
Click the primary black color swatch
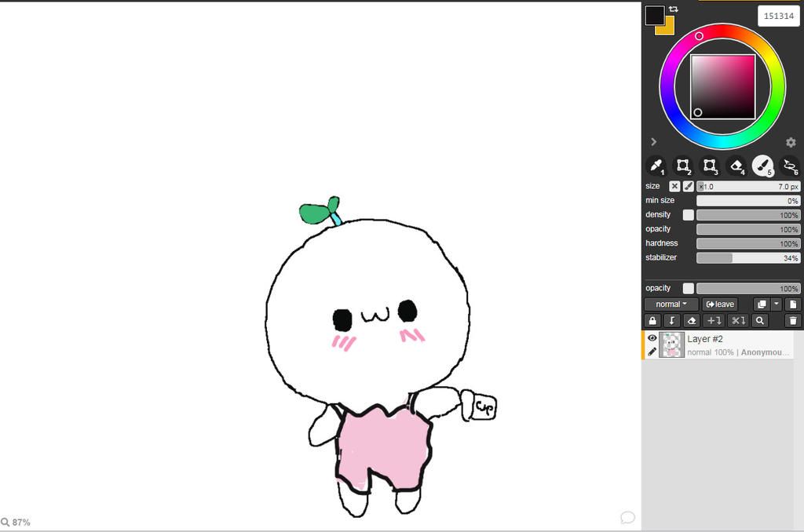(x=655, y=16)
